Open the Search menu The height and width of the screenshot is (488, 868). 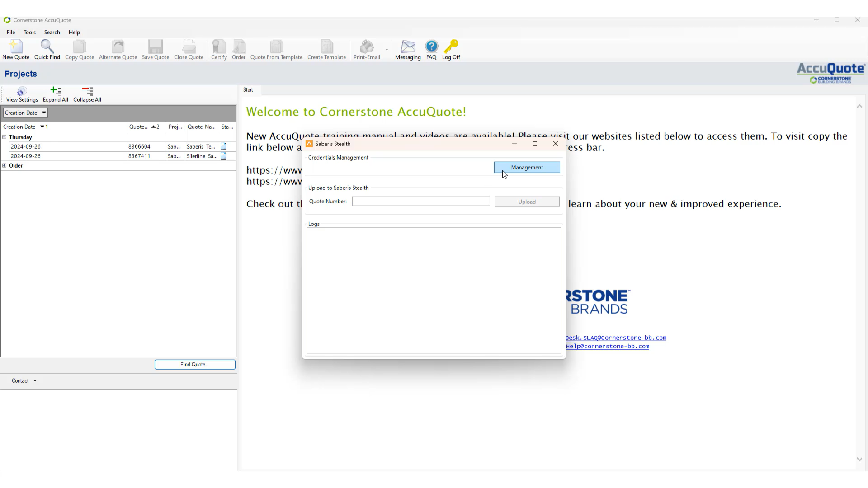click(x=52, y=33)
